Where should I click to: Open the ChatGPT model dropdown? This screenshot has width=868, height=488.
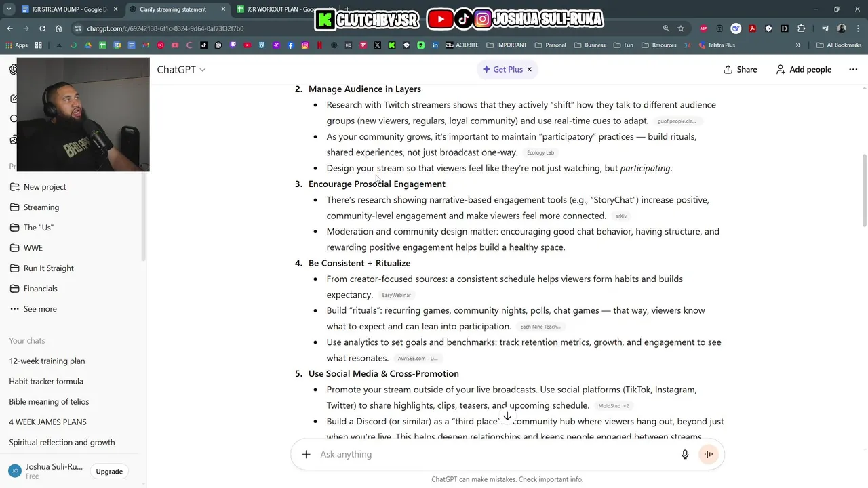(x=181, y=69)
